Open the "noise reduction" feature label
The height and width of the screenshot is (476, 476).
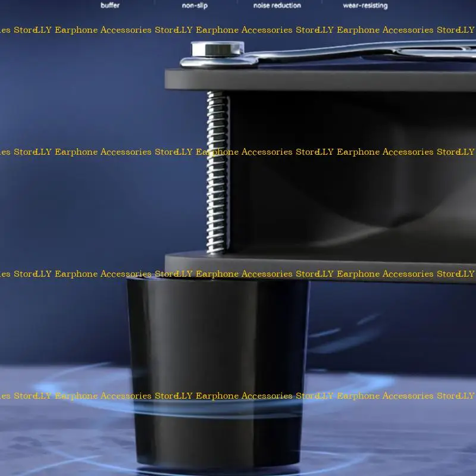pyautogui.click(x=277, y=5)
